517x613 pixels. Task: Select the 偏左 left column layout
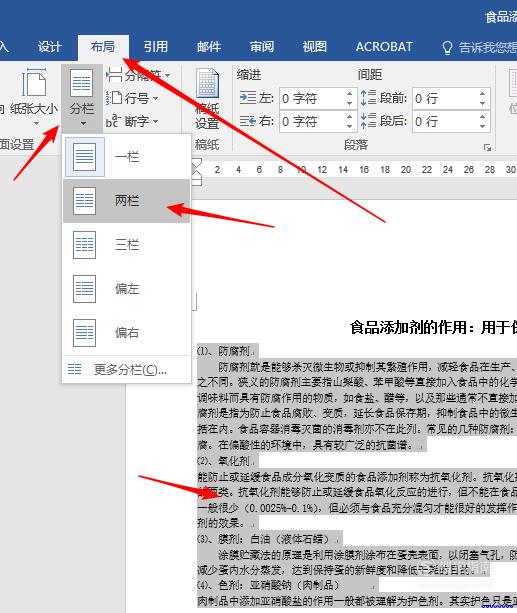[x=127, y=289]
